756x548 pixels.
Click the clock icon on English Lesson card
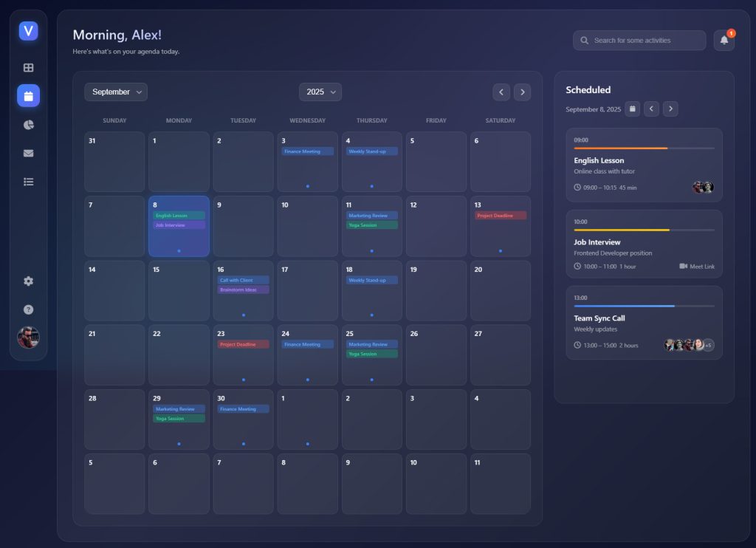tap(577, 187)
